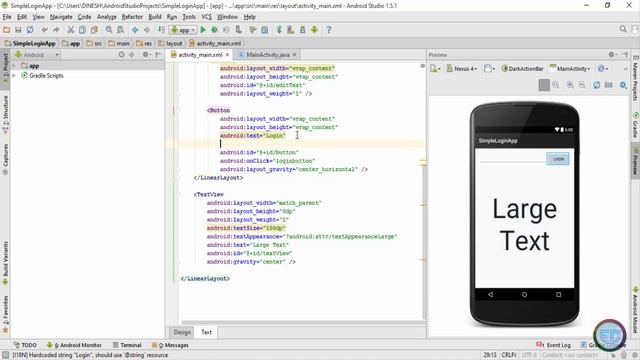The width and height of the screenshot is (640, 360).
Task: Open the File menu
Action: pos(7,17)
